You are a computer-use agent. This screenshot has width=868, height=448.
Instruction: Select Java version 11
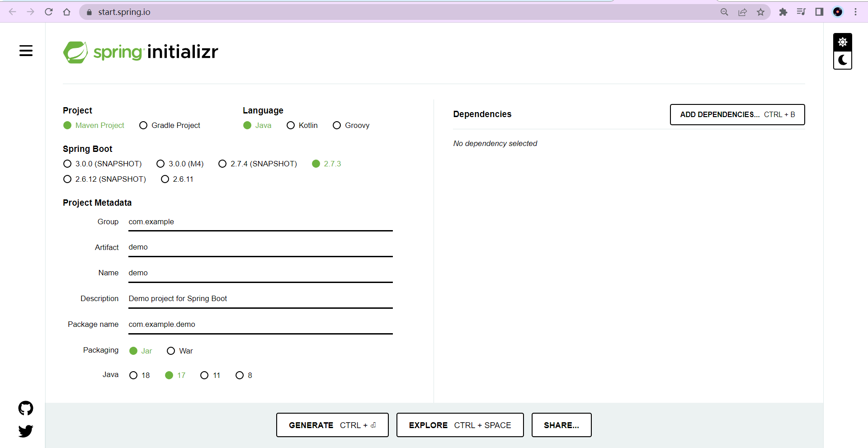point(210,375)
